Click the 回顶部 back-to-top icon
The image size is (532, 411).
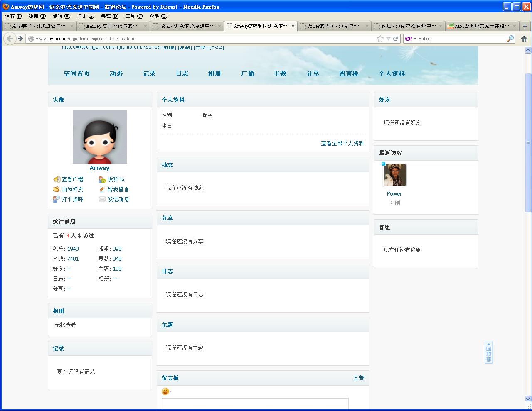tap(489, 352)
